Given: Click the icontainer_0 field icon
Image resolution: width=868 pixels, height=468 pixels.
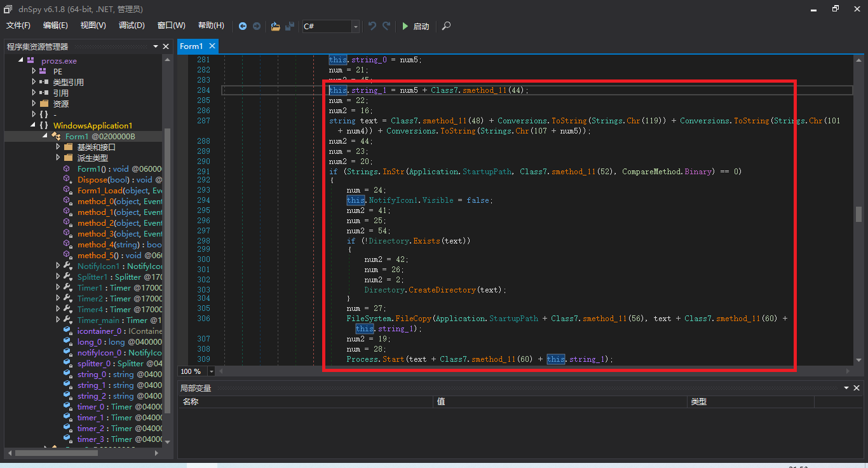Looking at the screenshot, I should [67, 331].
